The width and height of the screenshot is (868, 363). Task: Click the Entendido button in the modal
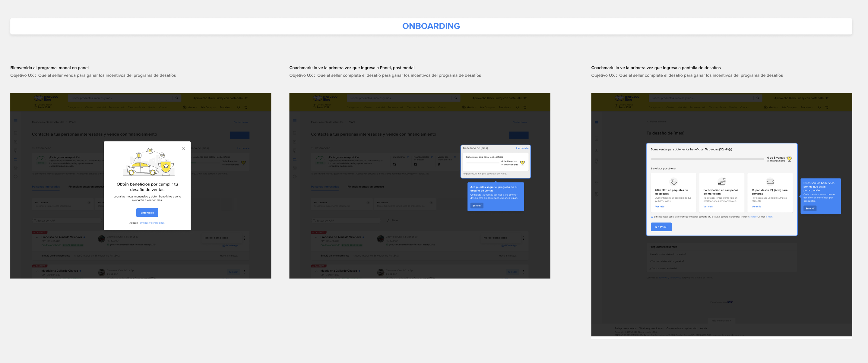coord(147,213)
